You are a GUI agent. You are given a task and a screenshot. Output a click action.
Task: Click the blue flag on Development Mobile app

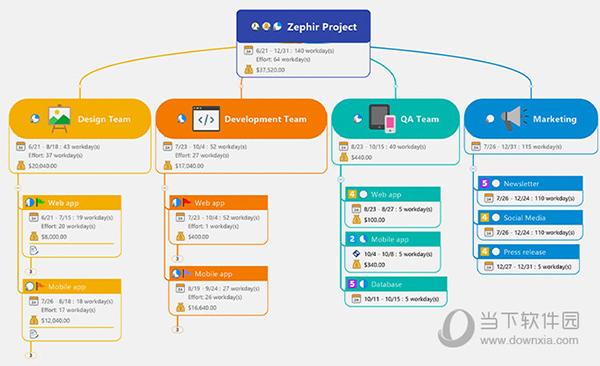click(x=186, y=273)
